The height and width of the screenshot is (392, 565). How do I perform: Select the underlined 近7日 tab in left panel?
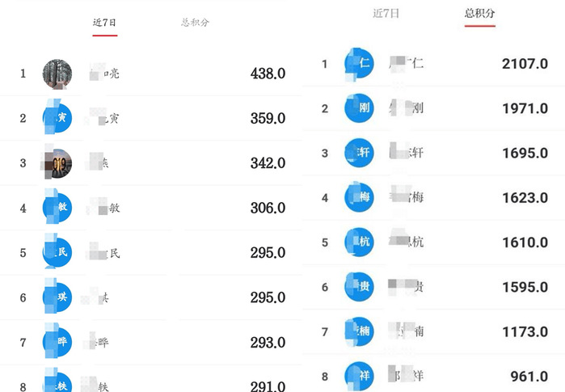point(105,23)
